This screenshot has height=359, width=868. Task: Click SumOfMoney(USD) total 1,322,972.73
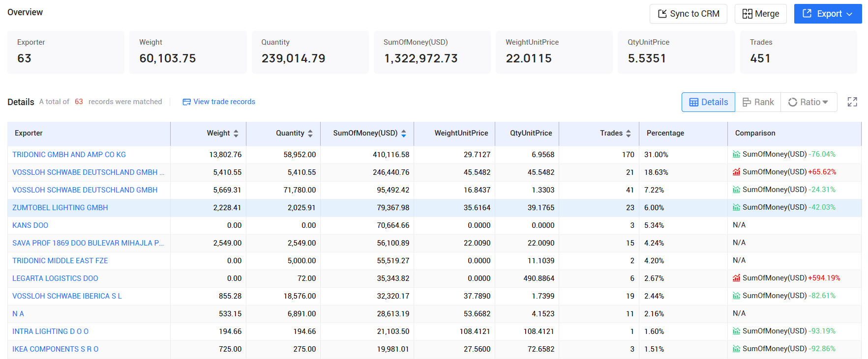click(x=421, y=58)
